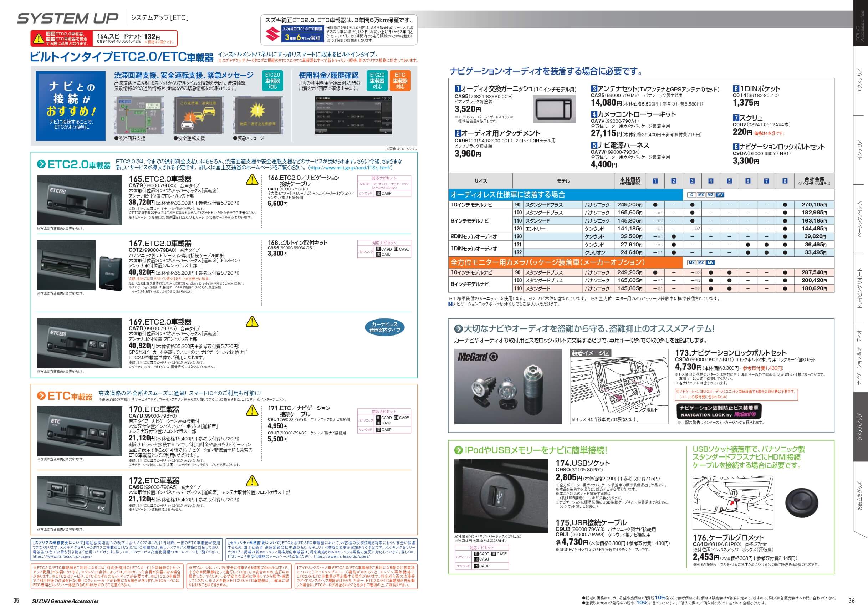The height and width of the screenshot is (613, 868).
Task: Click the 緊急メッセージ alert thumbnail
Action: [257, 115]
